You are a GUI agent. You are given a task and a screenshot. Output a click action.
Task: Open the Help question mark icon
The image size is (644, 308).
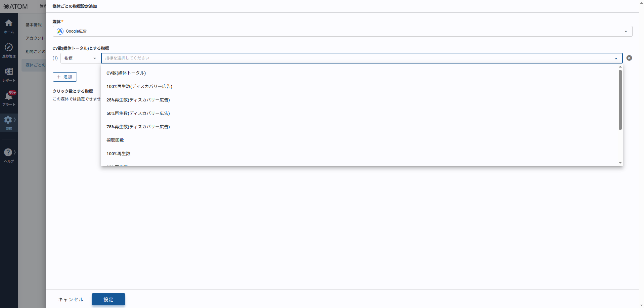(x=8, y=152)
